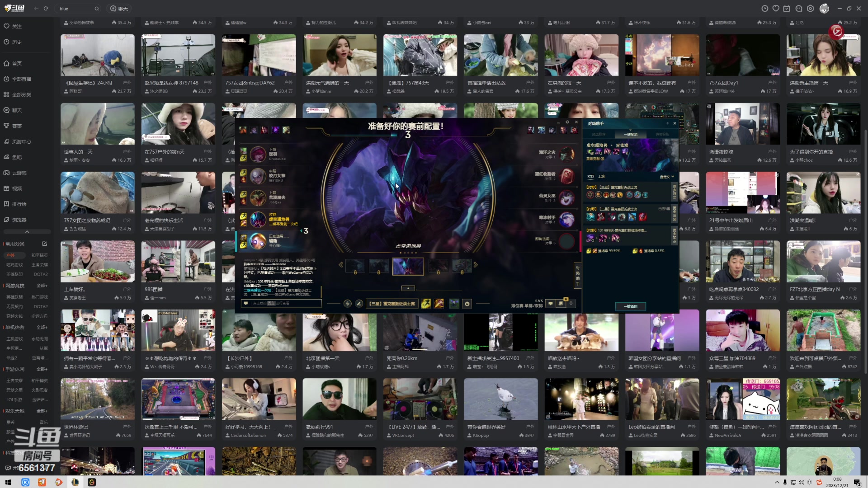Go back with the left arrow
The image size is (868, 488).
tap(36, 9)
